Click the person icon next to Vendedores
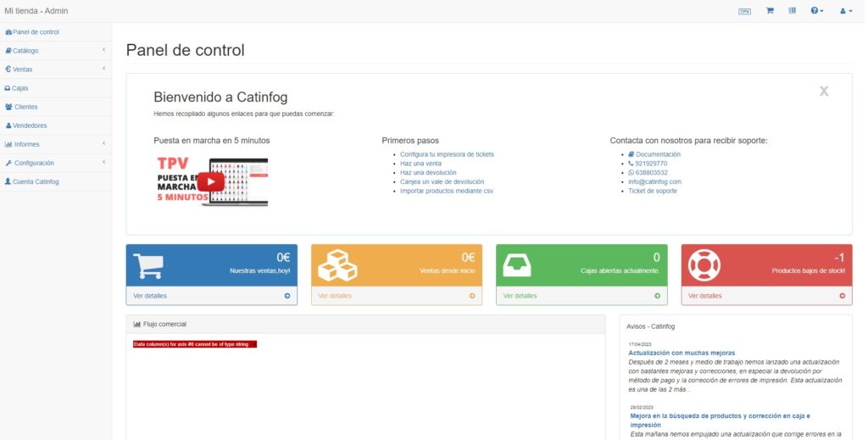The image size is (868, 440). pyautogui.click(x=8, y=125)
